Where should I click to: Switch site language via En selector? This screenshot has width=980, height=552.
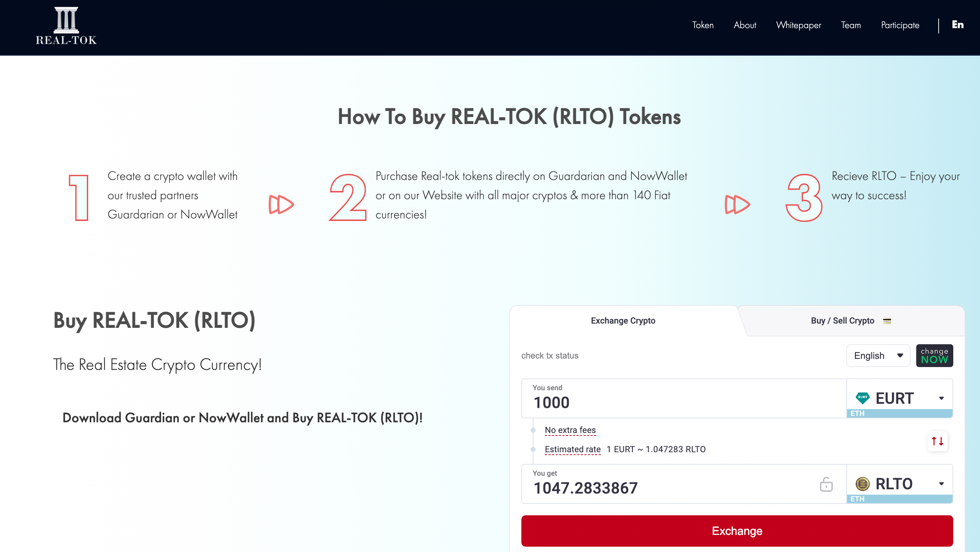tap(958, 25)
